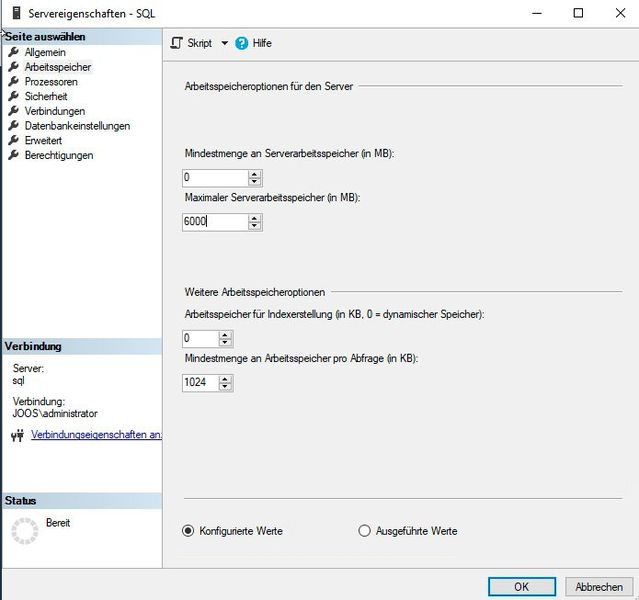Viewport: 639px width, 600px height.
Task: Close the Servereigenschaften dialog
Action: click(620, 13)
